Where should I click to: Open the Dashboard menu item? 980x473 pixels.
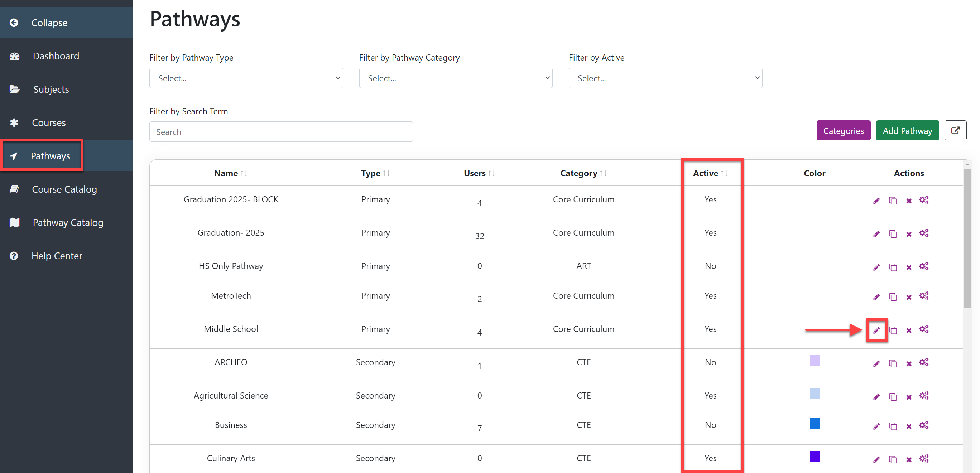click(x=56, y=56)
